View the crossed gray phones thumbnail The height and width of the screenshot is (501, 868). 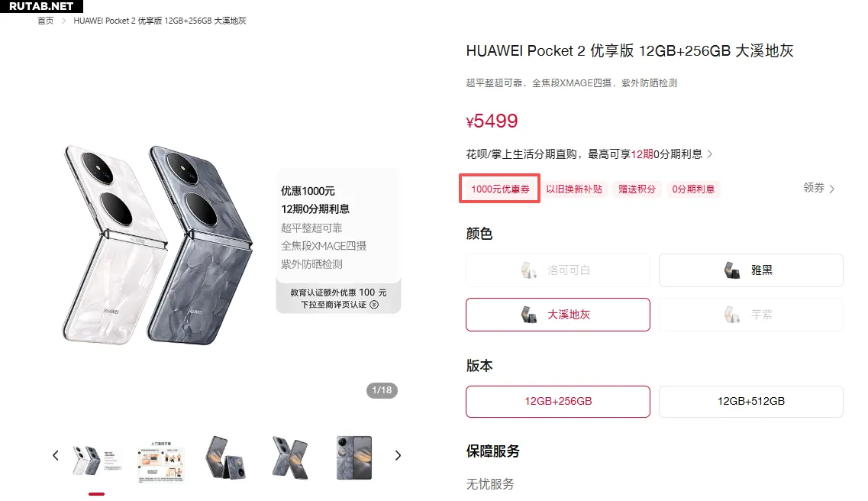coord(289,457)
